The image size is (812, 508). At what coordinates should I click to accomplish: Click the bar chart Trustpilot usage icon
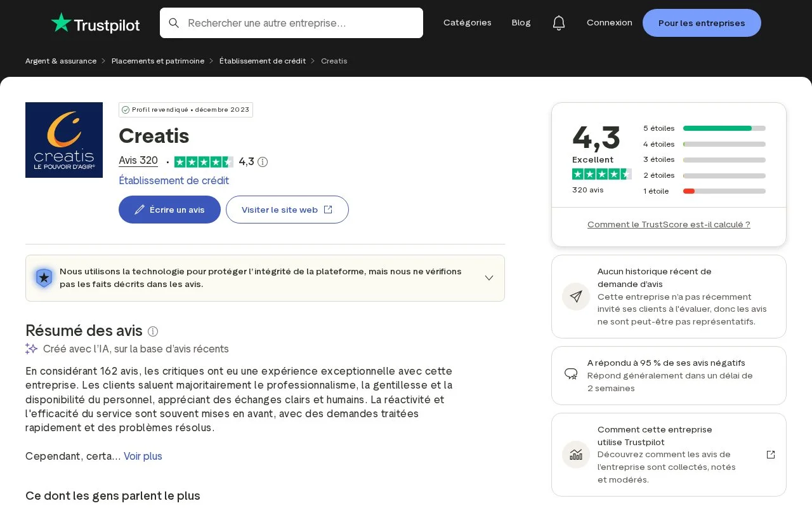[x=576, y=455]
